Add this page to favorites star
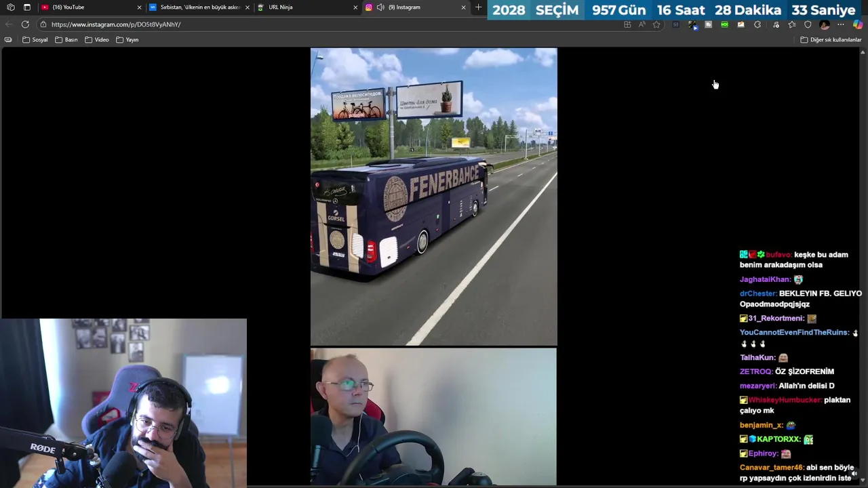 (656, 24)
